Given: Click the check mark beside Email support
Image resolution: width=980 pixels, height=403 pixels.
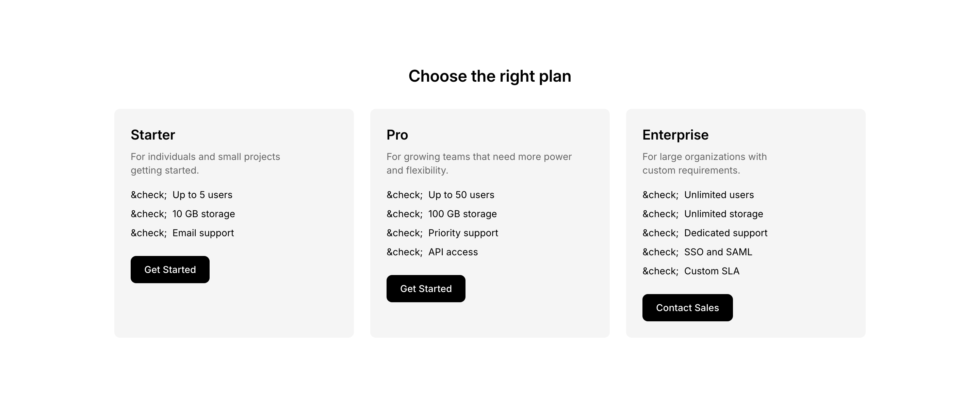Looking at the screenshot, I should tap(148, 233).
